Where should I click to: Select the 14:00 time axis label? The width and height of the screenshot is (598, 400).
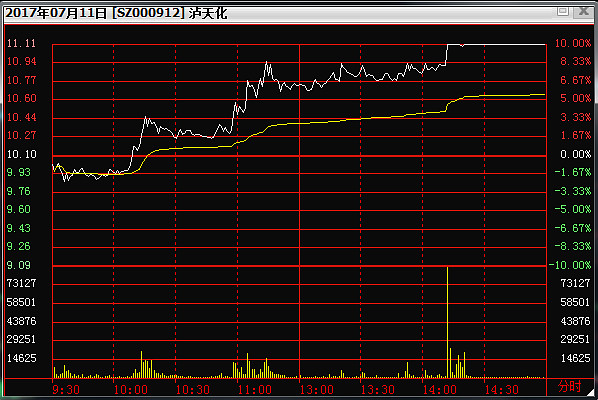pyautogui.click(x=439, y=390)
